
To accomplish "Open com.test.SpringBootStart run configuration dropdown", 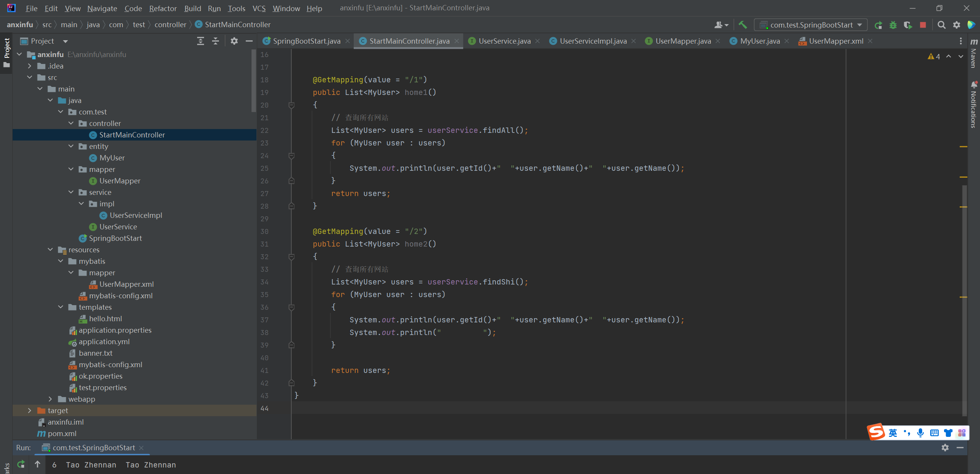I will (811, 25).
